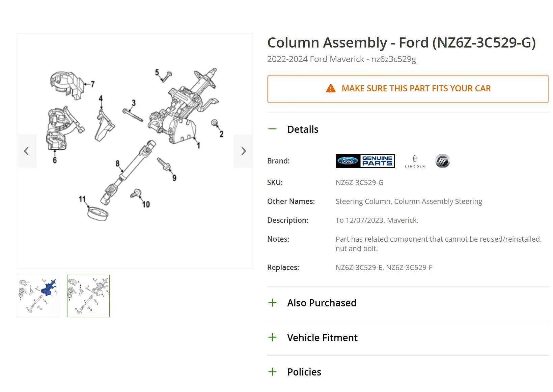
Task: Click part number 1 in diagram
Action: coord(198,146)
